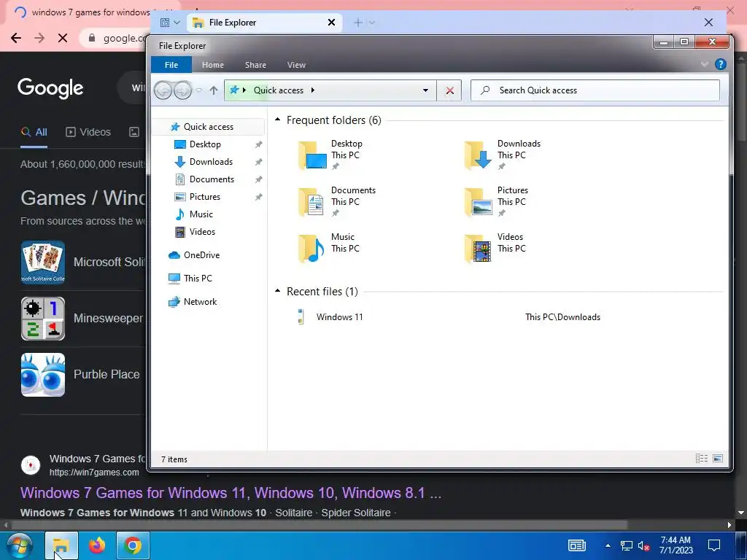Select Pictures in navigation pane
Viewport: 747px width, 560px height.
click(204, 197)
